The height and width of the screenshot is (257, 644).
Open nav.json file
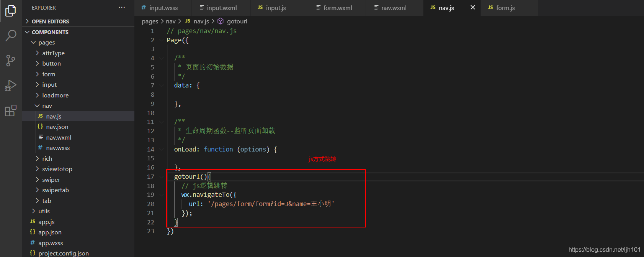click(x=78, y=127)
